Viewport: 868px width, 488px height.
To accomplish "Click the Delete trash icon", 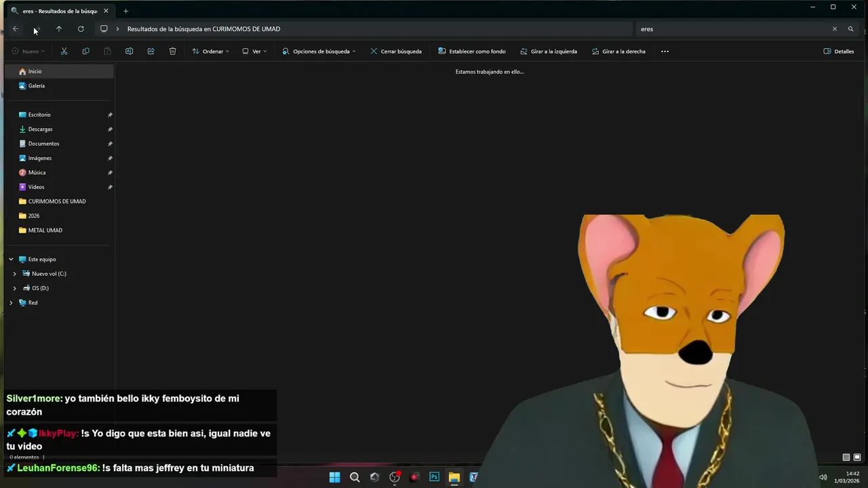I will tap(172, 52).
